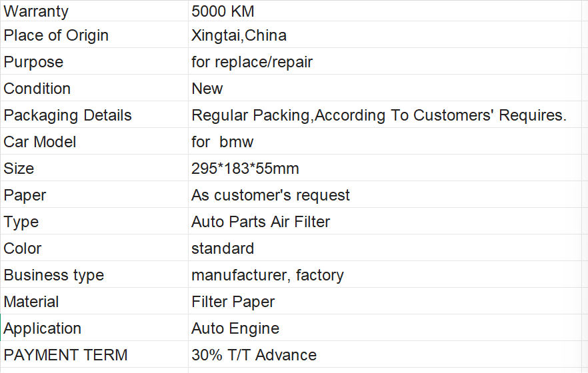Select the Packaging Details cell
Screen dimensions: 588x373
point(94,115)
